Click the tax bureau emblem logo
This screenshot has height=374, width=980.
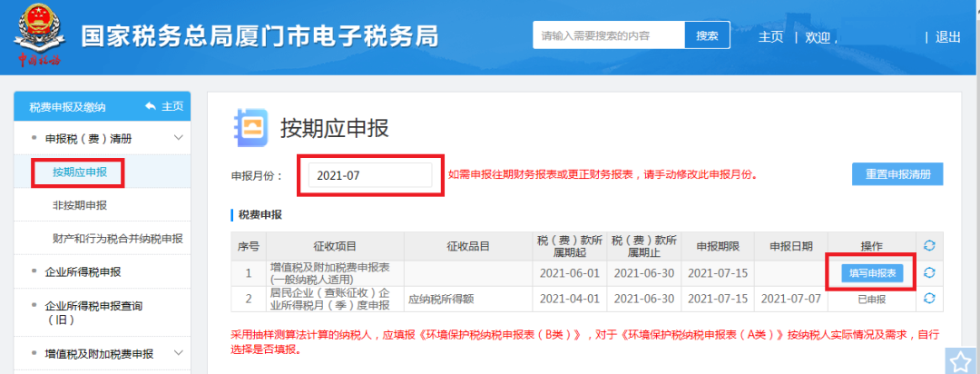pos(37,35)
